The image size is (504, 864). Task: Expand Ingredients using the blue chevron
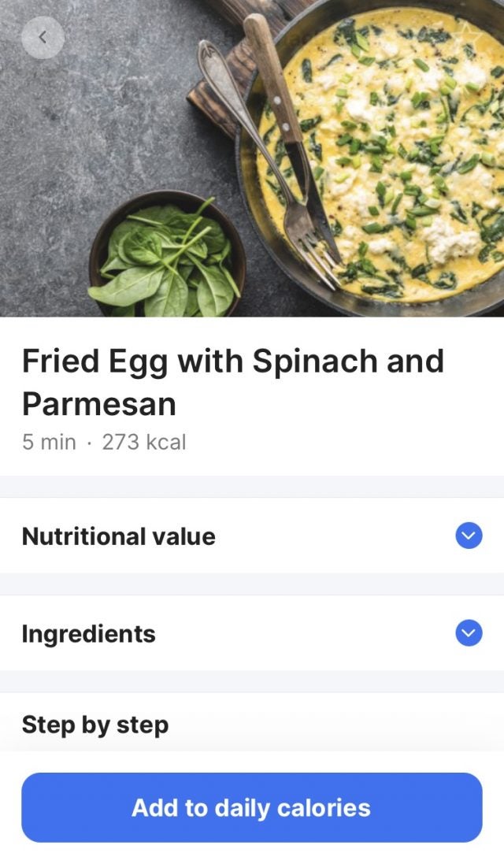click(469, 632)
